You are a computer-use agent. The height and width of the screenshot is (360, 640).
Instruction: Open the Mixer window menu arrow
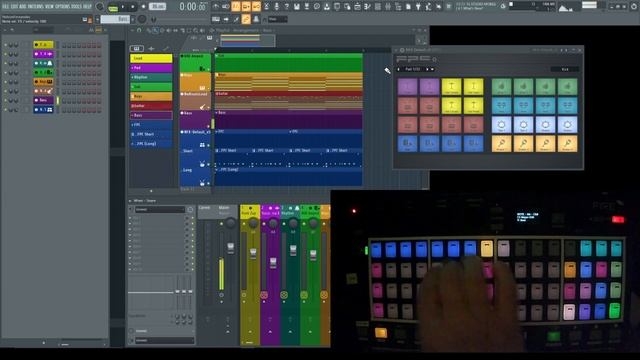point(130,201)
